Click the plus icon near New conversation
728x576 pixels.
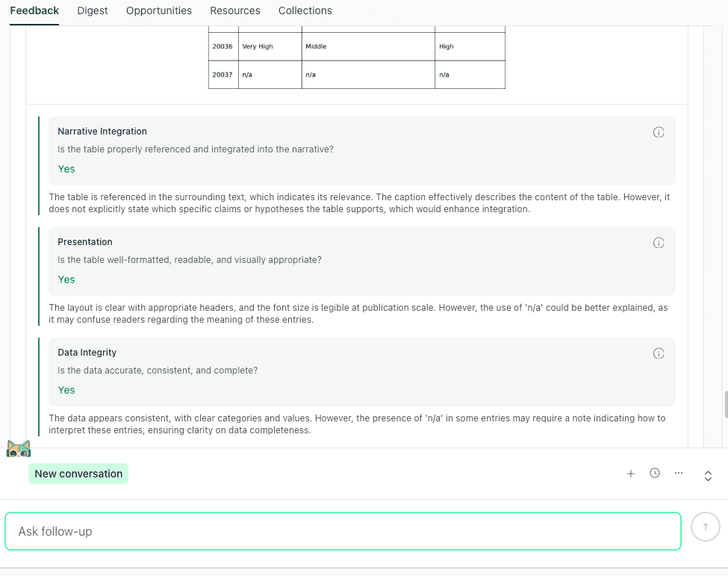[x=631, y=473]
